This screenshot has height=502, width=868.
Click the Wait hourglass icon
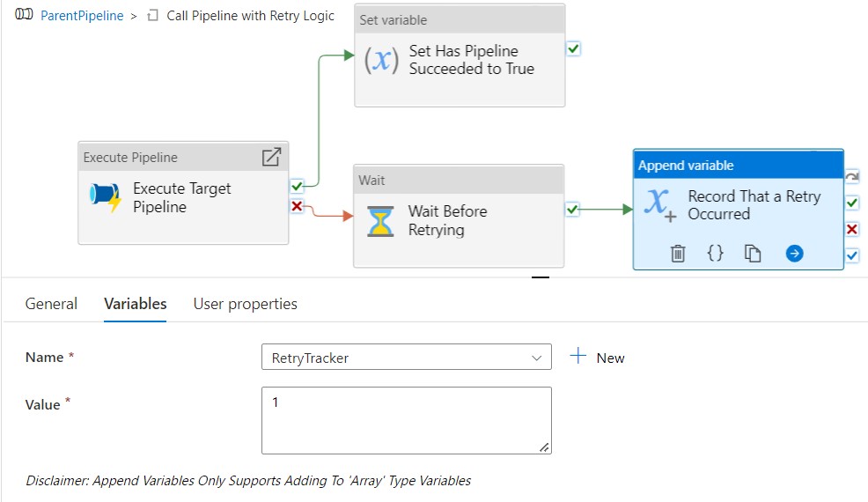pos(381,221)
